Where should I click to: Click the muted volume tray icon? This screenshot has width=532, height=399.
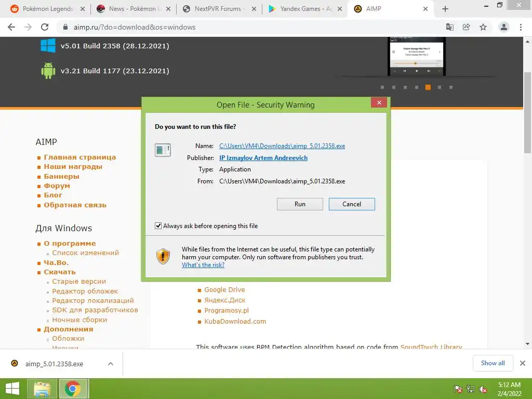coord(483,389)
